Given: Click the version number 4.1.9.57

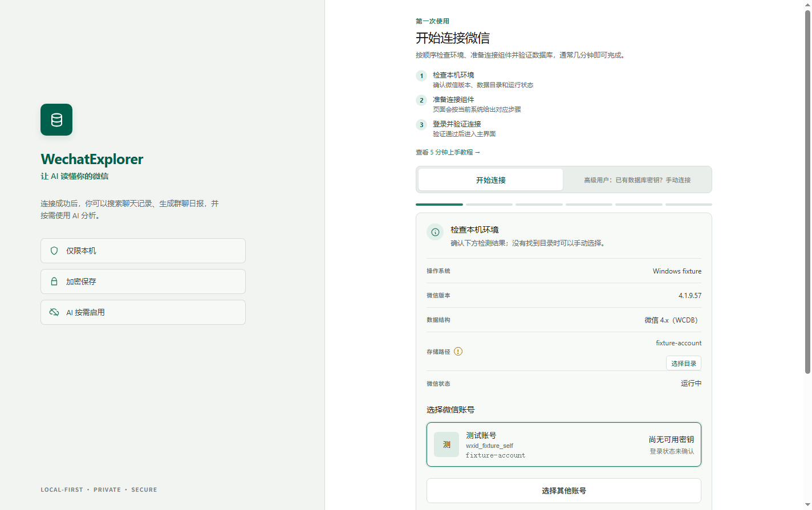Looking at the screenshot, I should pos(690,296).
